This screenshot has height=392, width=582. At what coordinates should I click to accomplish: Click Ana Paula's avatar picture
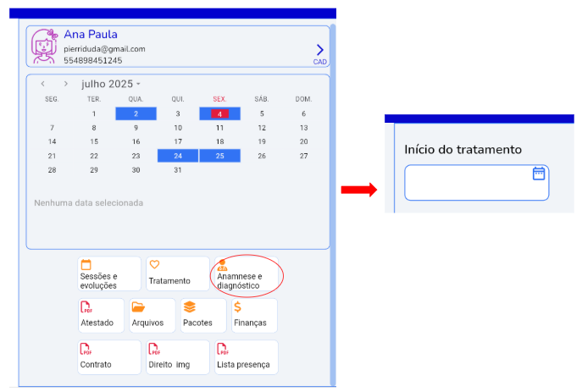tap(45, 47)
